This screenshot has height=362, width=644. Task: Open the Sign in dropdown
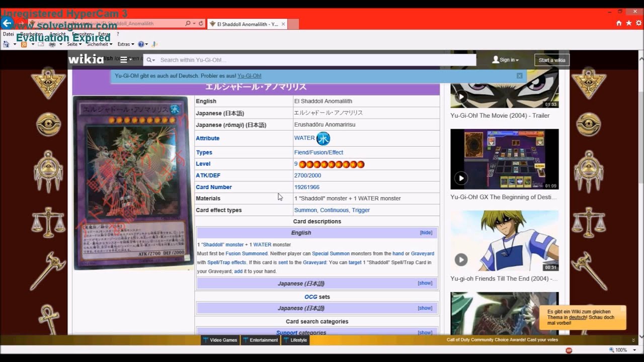[506, 60]
